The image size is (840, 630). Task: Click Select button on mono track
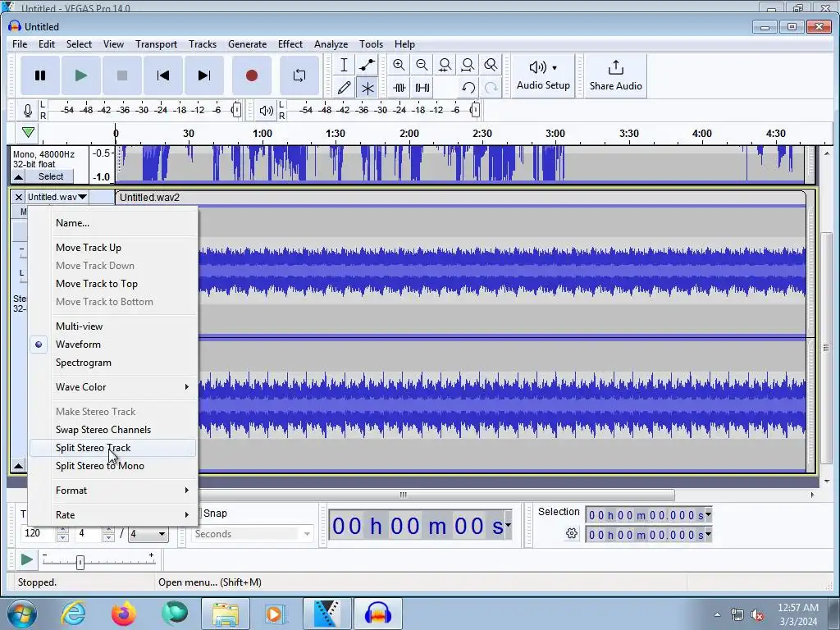point(50,177)
